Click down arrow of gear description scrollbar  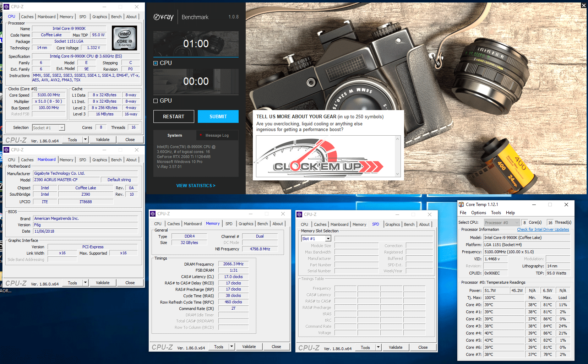(397, 174)
